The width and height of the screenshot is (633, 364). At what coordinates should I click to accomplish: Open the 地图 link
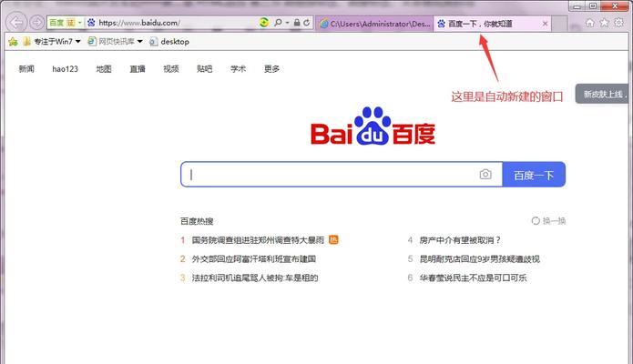pos(104,69)
